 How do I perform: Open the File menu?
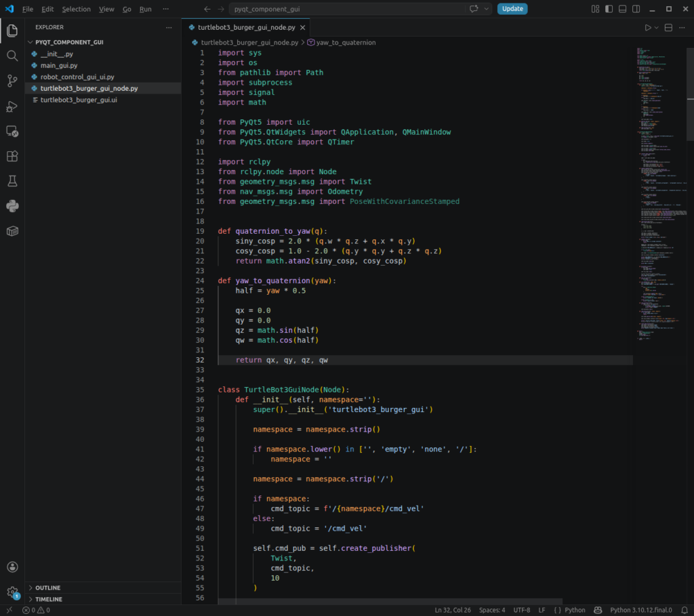pos(28,9)
